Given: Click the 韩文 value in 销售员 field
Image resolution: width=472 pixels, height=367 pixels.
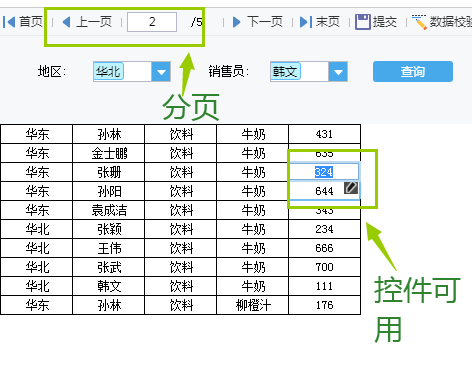Looking at the screenshot, I should [285, 71].
